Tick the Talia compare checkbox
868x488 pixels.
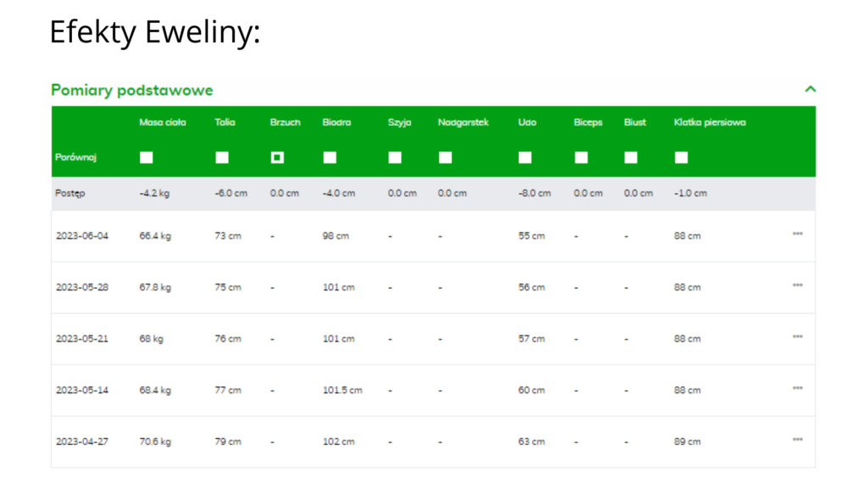[222, 158]
